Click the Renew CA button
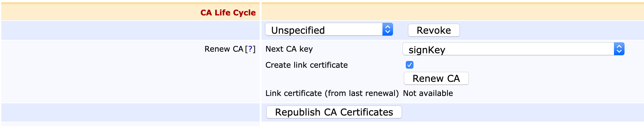 pos(436,79)
